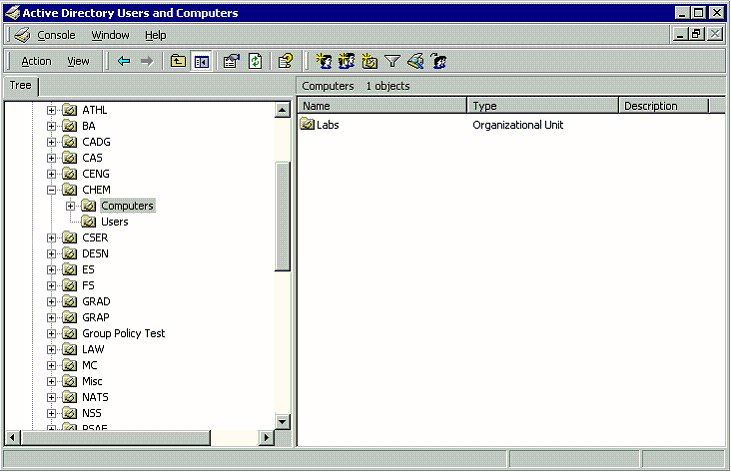Screen dimensions: 731x472
Task: Open the Properties toolbar icon
Action: pos(232,61)
